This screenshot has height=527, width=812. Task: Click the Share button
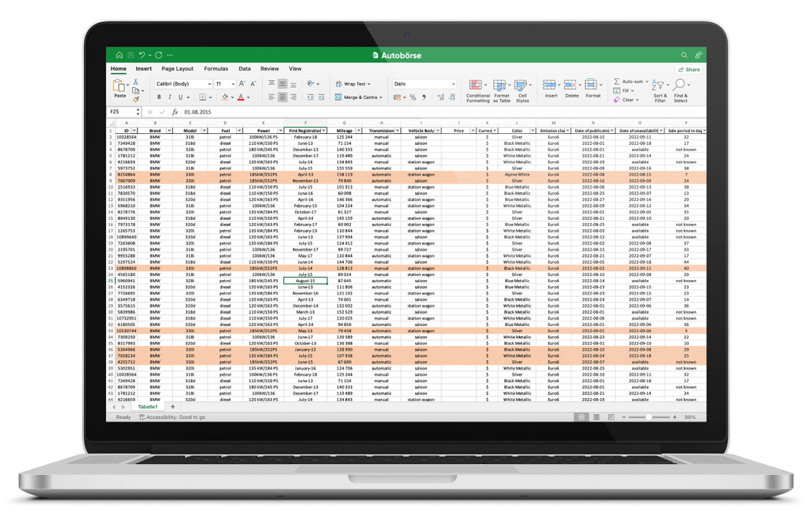tap(689, 70)
